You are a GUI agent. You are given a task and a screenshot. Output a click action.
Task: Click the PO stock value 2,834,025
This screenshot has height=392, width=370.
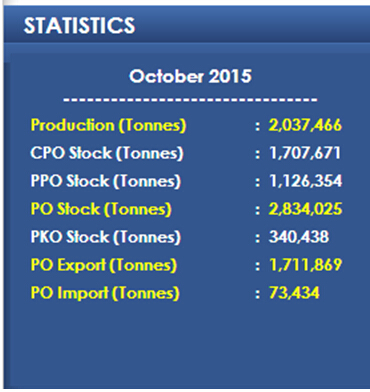coord(305,209)
